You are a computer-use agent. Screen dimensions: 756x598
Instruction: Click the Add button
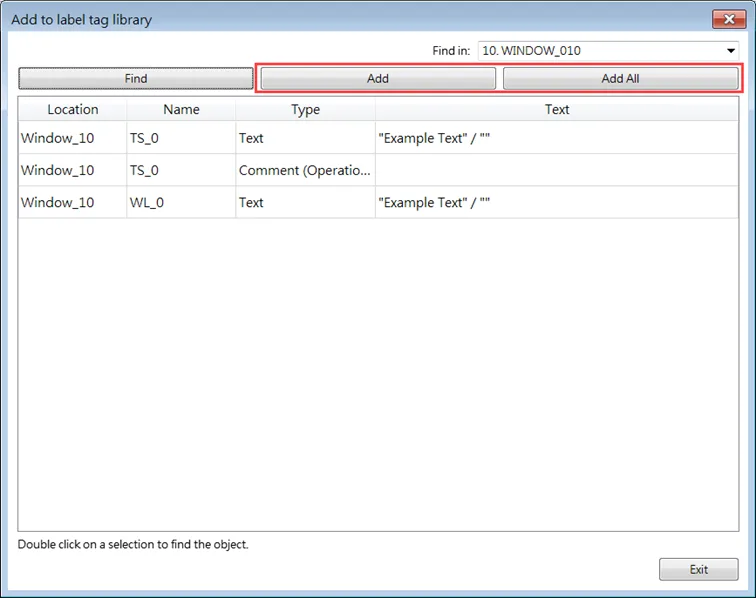(378, 79)
